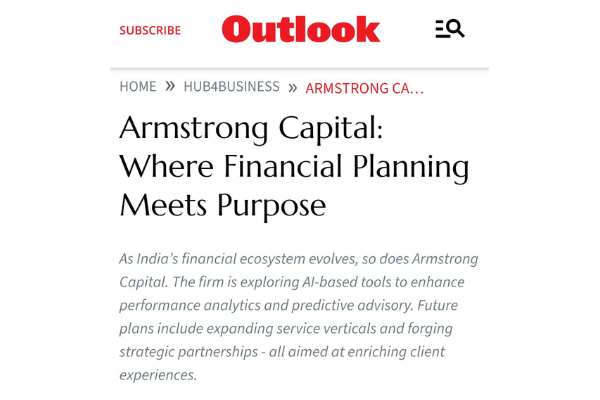600x400 pixels.
Task: Click 'Where Financial Planning' headline line
Action: 294,167
